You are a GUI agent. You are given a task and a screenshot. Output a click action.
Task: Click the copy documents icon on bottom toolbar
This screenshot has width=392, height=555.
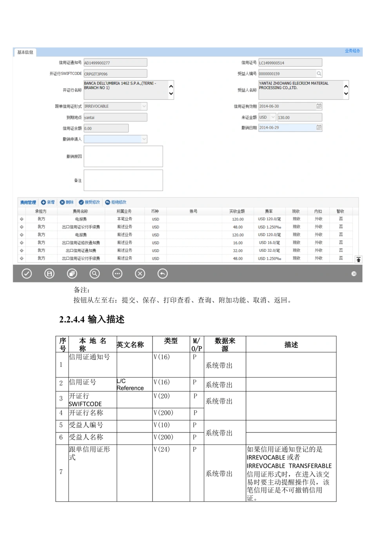coord(72,273)
